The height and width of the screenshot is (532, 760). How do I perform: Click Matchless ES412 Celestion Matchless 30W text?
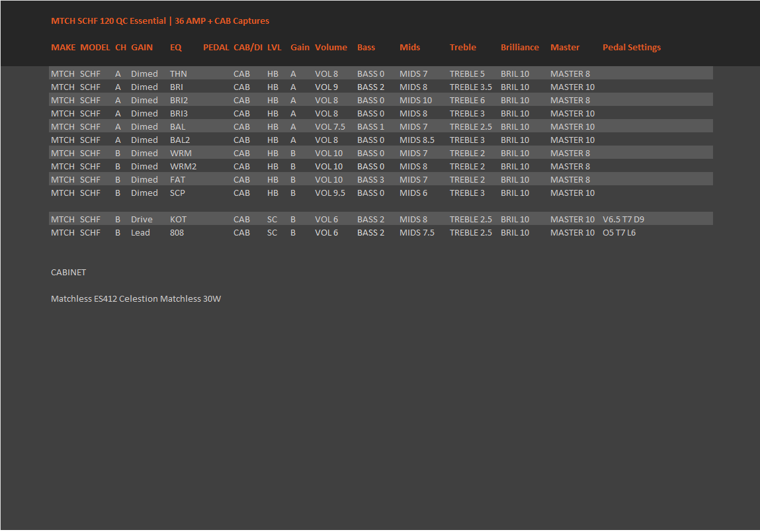pyautogui.click(x=136, y=298)
